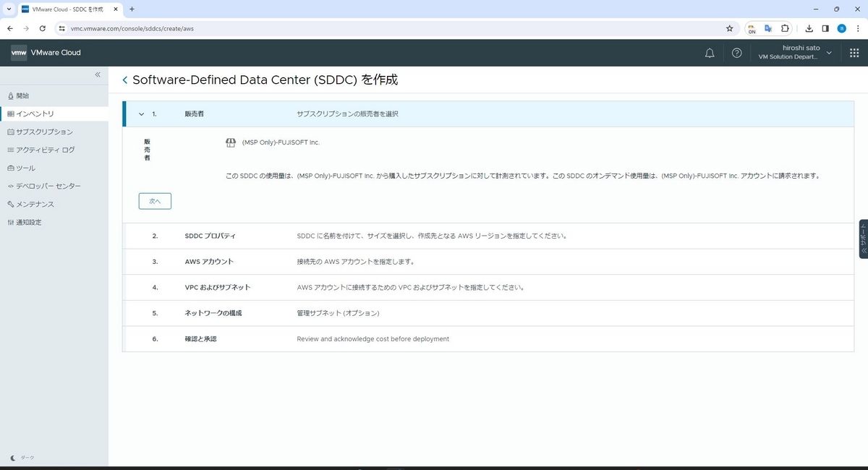
Task: Expand step 6 確認と承認
Action: [488, 338]
